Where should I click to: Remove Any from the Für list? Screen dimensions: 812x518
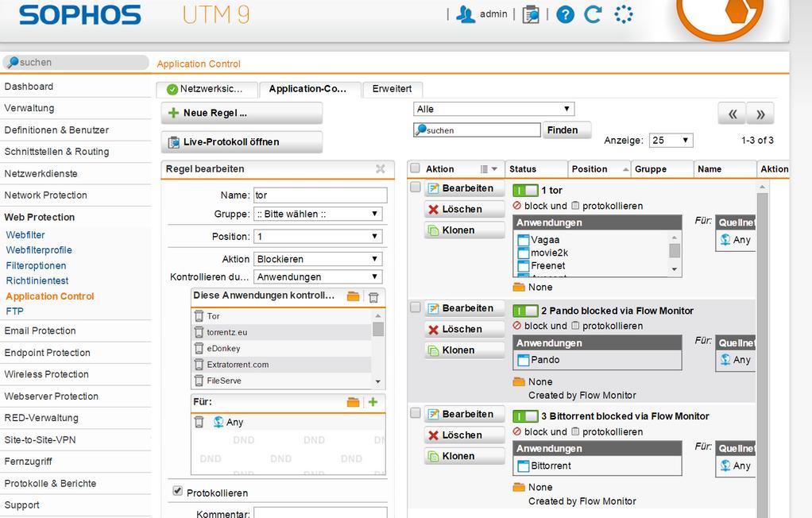pyautogui.click(x=199, y=422)
